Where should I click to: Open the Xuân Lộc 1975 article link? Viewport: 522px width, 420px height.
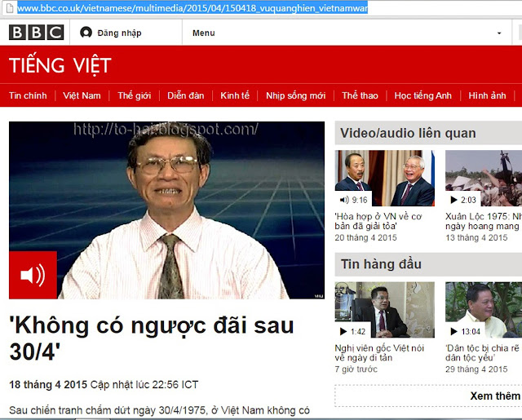(x=484, y=221)
